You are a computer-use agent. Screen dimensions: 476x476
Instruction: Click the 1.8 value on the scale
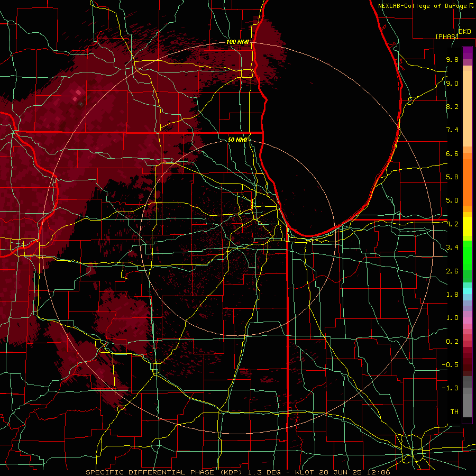452,295
